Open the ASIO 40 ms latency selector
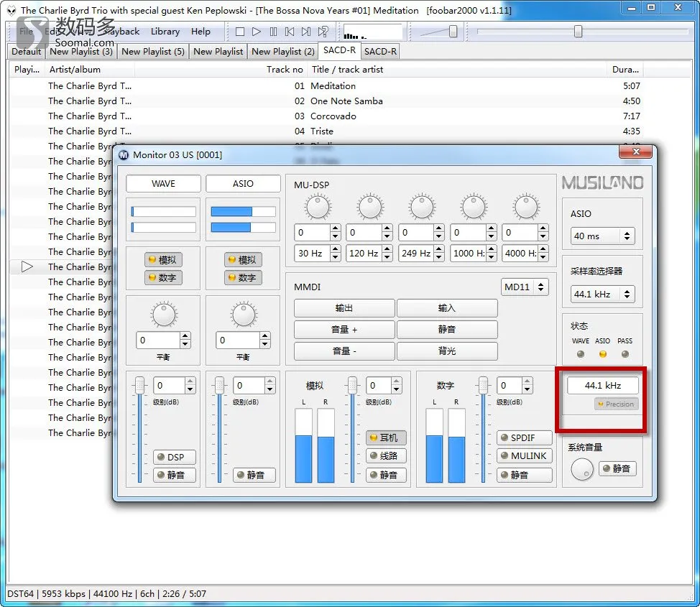This screenshot has height=607, width=700. pyautogui.click(x=602, y=236)
